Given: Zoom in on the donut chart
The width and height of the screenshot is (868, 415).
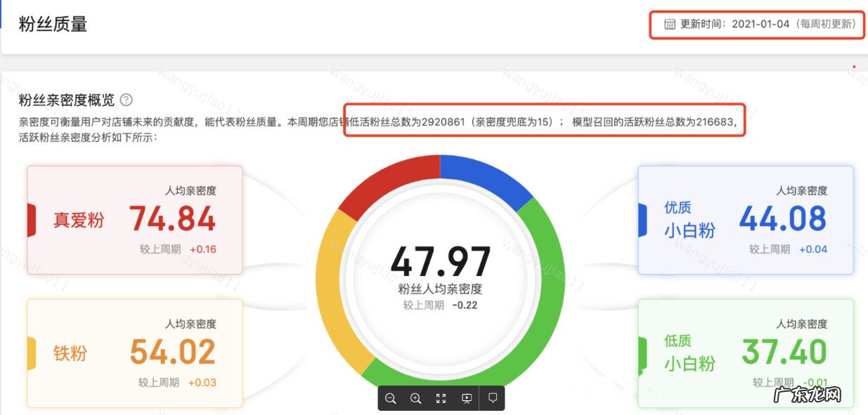Looking at the screenshot, I should pyautogui.click(x=415, y=398).
